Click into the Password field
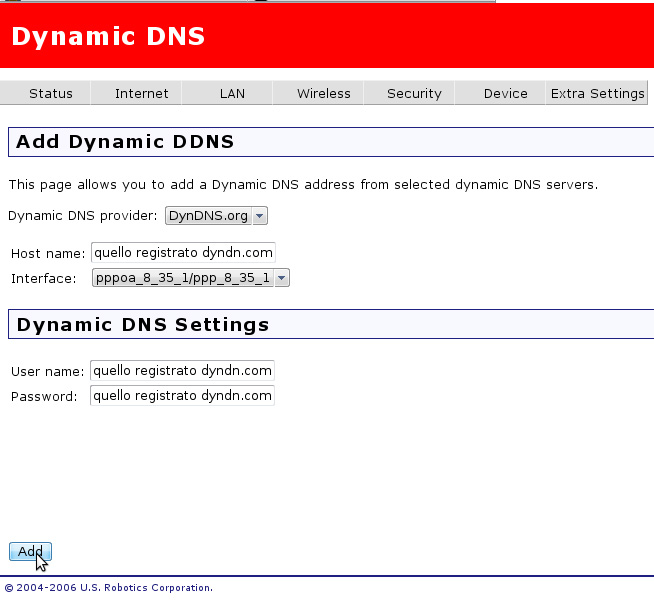The width and height of the screenshot is (654, 602). (x=182, y=396)
